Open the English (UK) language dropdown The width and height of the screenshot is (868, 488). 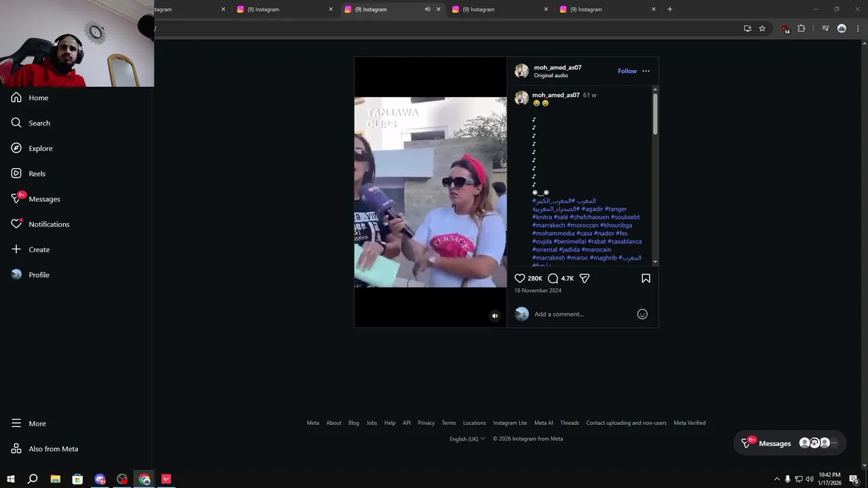[467, 439]
